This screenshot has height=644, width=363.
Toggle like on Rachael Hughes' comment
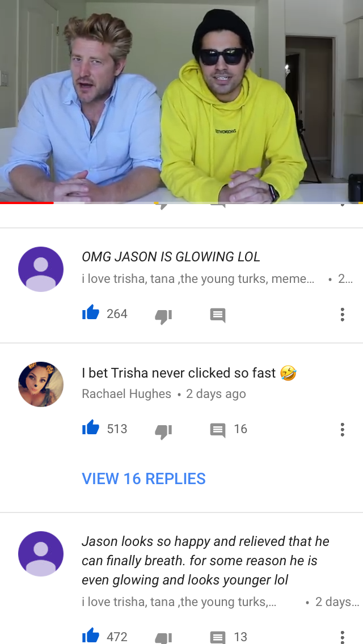(90, 428)
